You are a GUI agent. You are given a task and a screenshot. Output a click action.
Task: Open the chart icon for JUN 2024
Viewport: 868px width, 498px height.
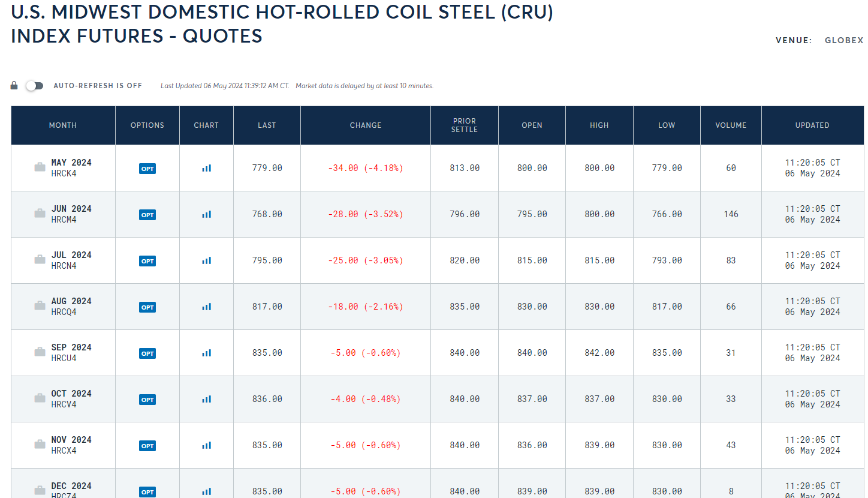pos(206,214)
